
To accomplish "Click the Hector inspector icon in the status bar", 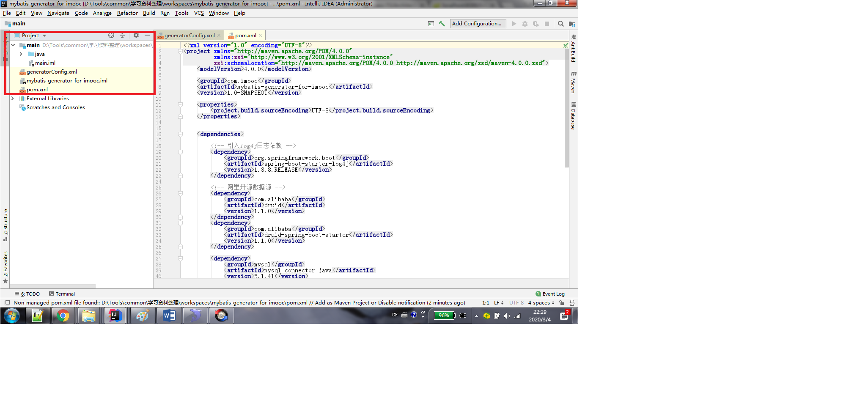I will tap(572, 303).
